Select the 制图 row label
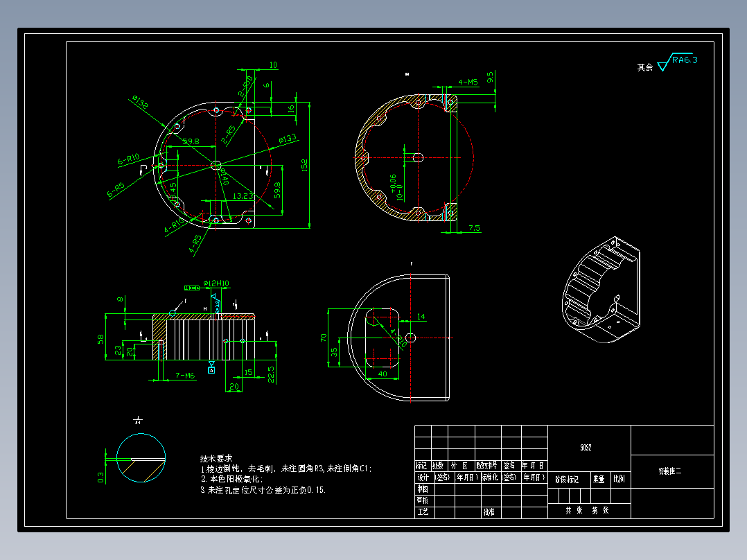 423,489
